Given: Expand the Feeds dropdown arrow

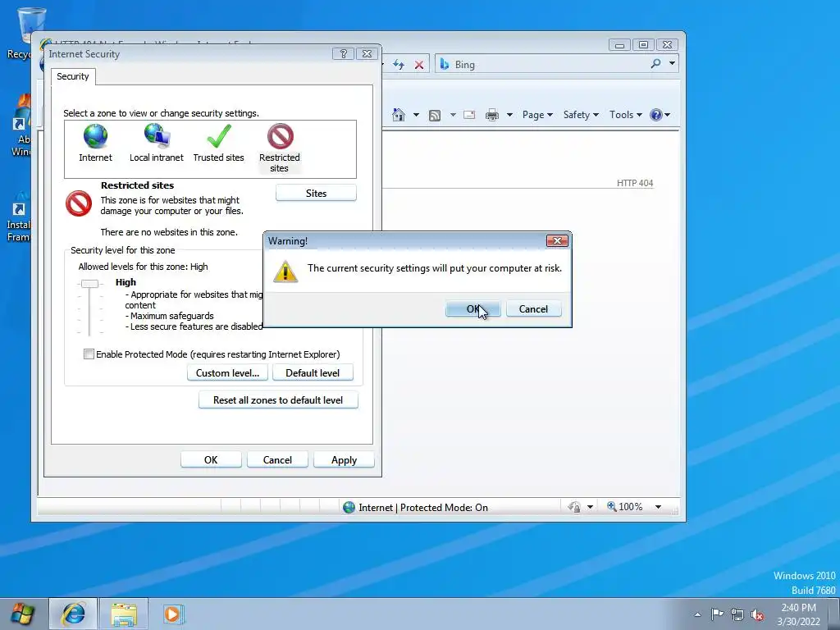Looking at the screenshot, I should coord(453,115).
